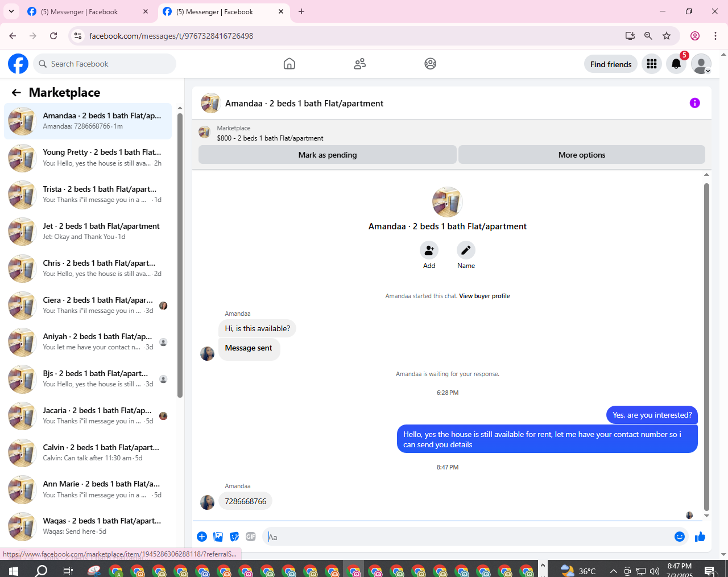Viewport: 728px width, 577px height.
Task: Show hidden system tray icons
Action: coord(613,571)
